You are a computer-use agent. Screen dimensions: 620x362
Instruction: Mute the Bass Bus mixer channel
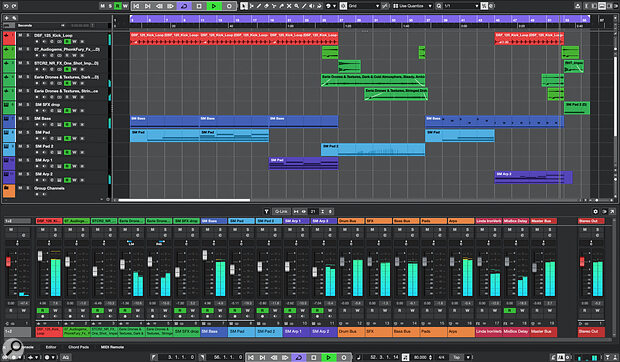(x=400, y=230)
